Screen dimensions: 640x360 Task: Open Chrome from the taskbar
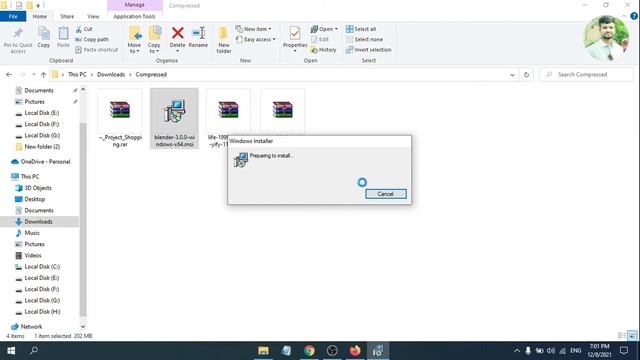(x=309, y=351)
